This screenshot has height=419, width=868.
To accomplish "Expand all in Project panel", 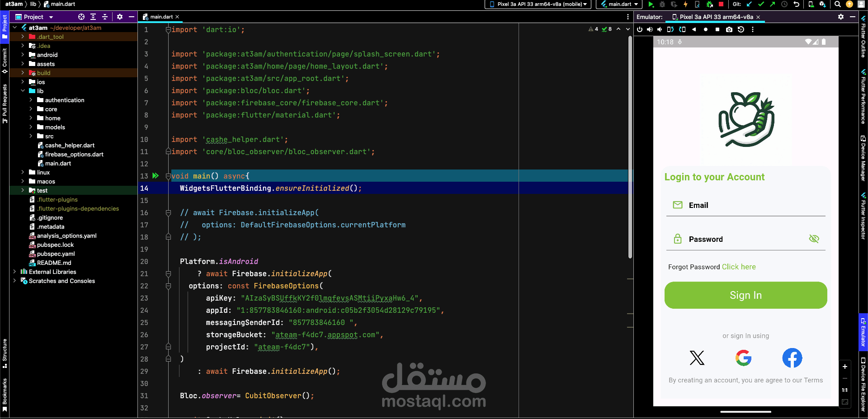I will [93, 17].
